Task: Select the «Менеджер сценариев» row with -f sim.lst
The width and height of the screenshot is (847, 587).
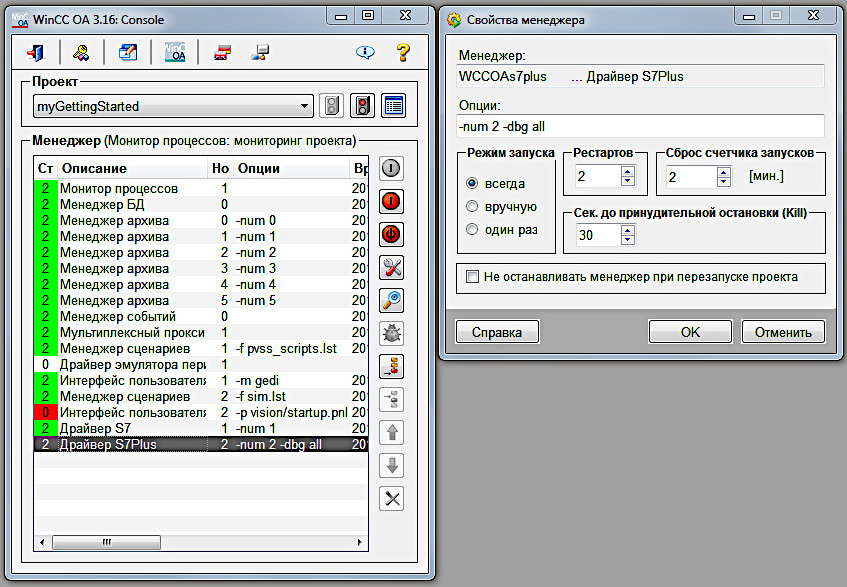Action: tap(201, 396)
